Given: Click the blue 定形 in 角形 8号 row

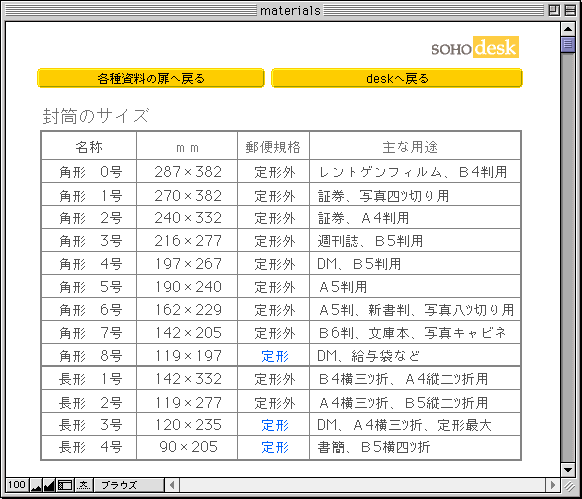Looking at the screenshot, I should tap(275, 356).
